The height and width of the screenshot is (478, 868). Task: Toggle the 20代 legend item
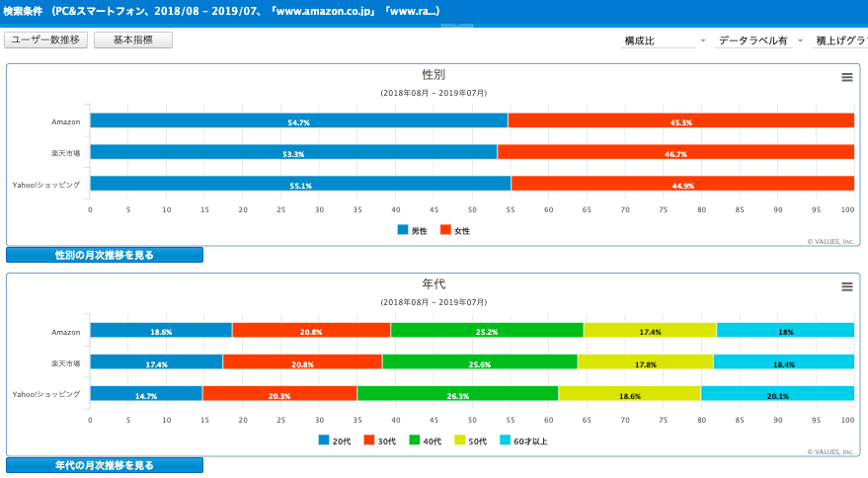335,440
